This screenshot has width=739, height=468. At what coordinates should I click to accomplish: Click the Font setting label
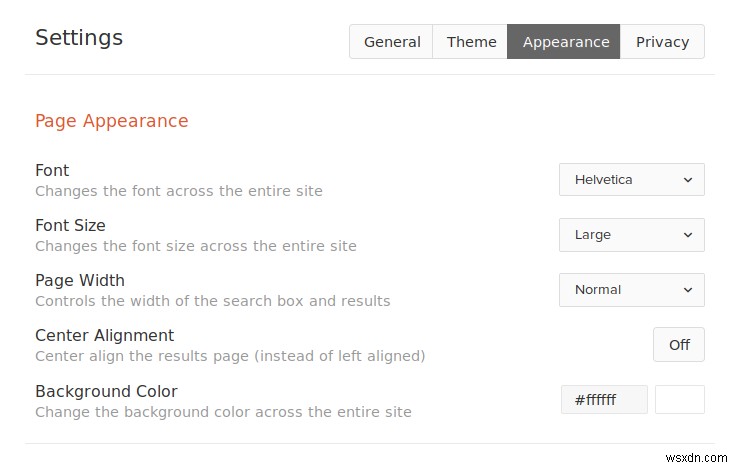52,171
